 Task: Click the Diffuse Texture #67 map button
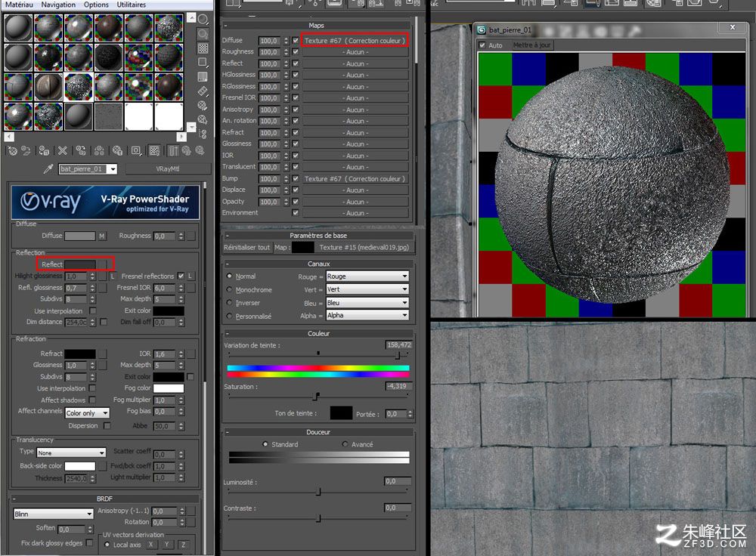click(355, 41)
